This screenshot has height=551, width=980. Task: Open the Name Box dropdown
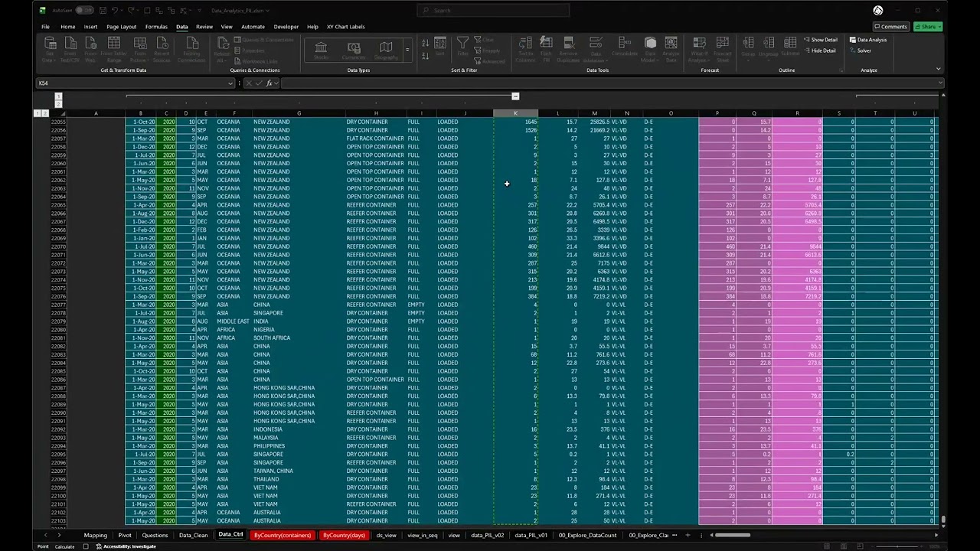(230, 83)
